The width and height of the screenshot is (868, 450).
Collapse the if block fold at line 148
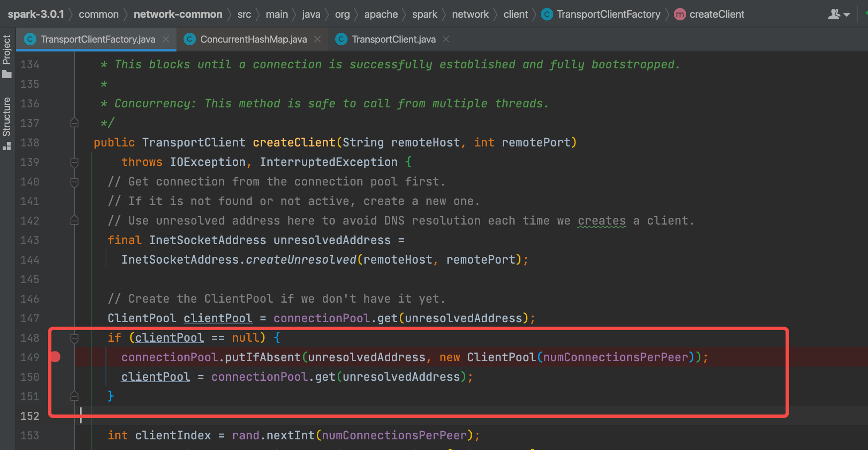[74, 338]
